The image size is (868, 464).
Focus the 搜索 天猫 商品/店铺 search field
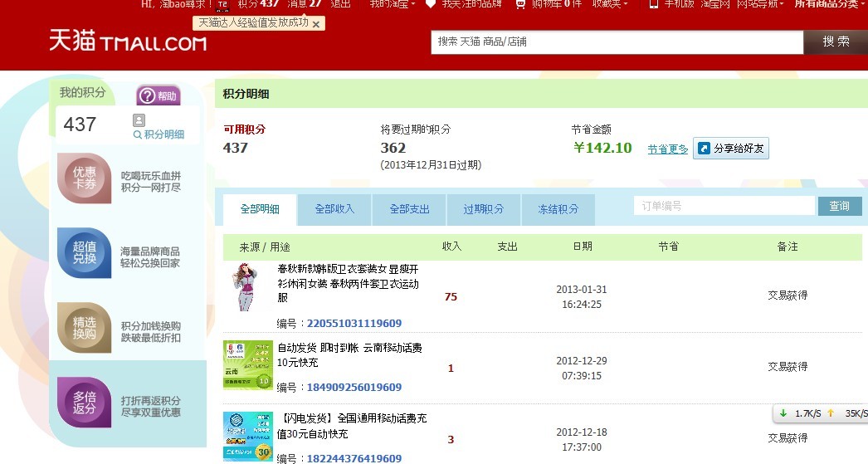pyautogui.click(x=617, y=42)
